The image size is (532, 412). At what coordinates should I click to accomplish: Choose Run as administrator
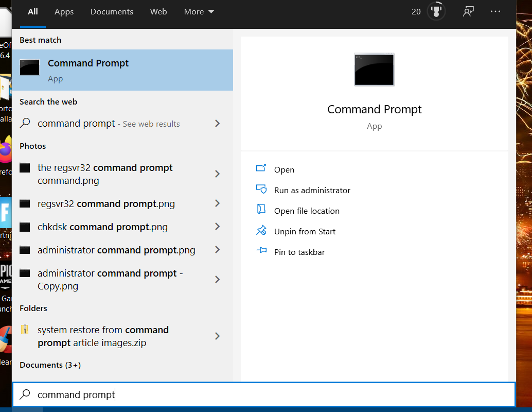tap(312, 191)
